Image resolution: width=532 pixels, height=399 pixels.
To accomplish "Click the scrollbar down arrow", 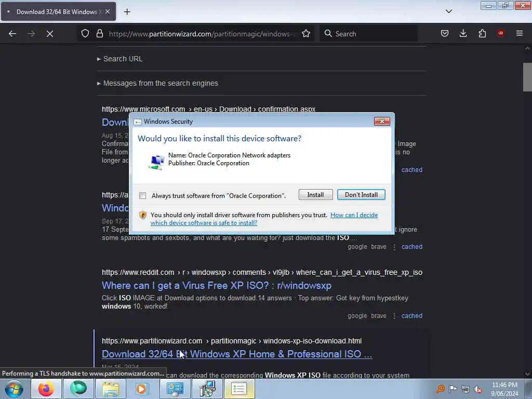I will coord(527,374).
